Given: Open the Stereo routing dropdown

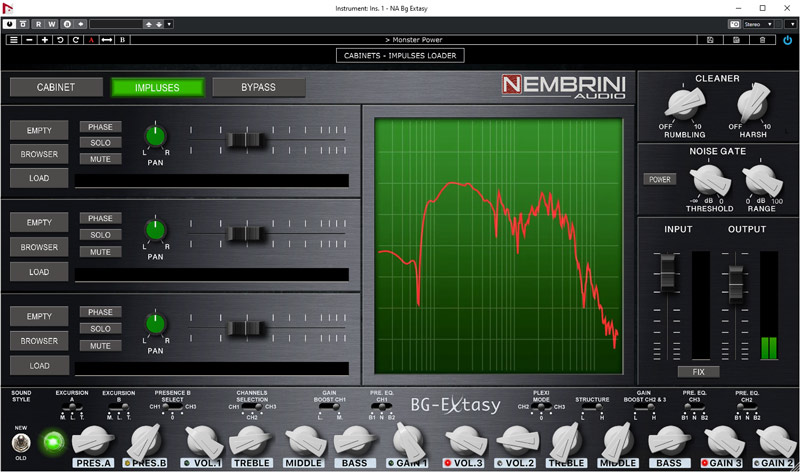Looking at the screenshot, I should [x=759, y=23].
